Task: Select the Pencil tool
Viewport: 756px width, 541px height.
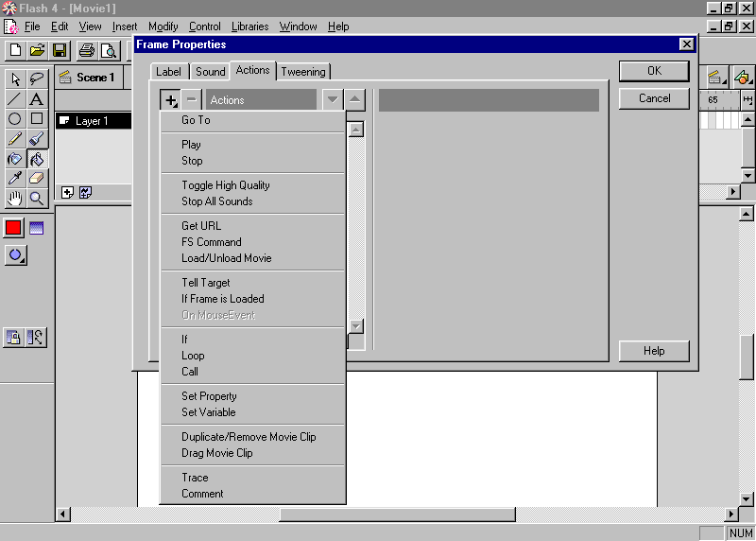Action: point(15,139)
